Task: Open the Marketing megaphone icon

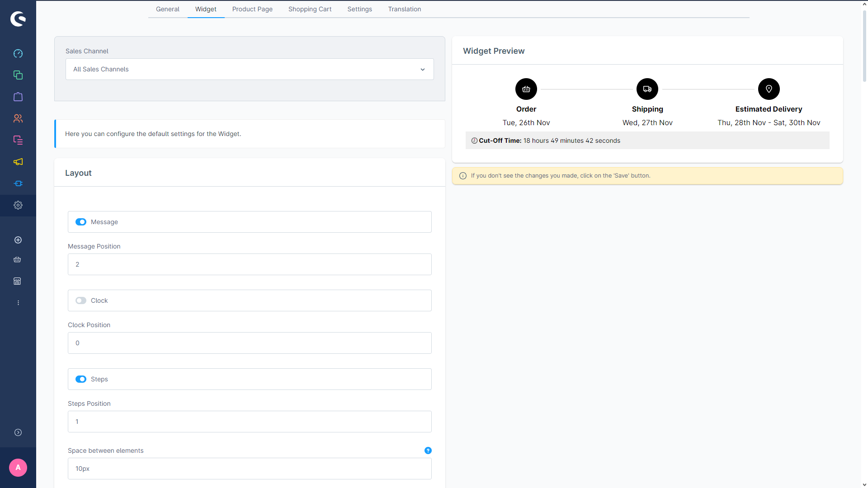Action: point(18,162)
